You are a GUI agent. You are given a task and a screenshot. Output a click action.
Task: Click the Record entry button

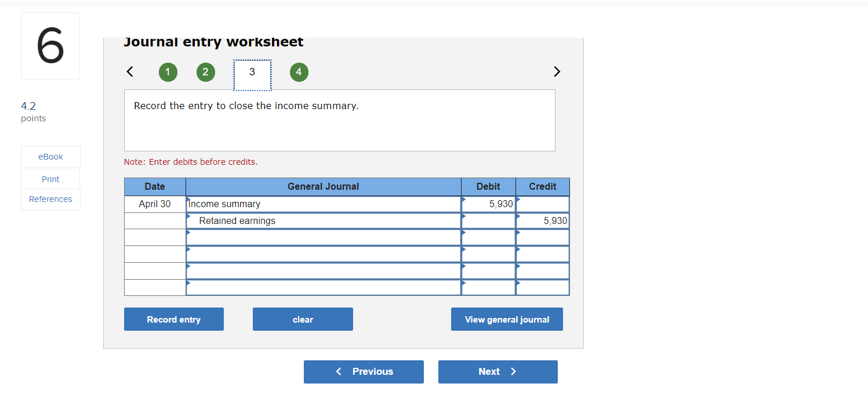(x=173, y=319)
